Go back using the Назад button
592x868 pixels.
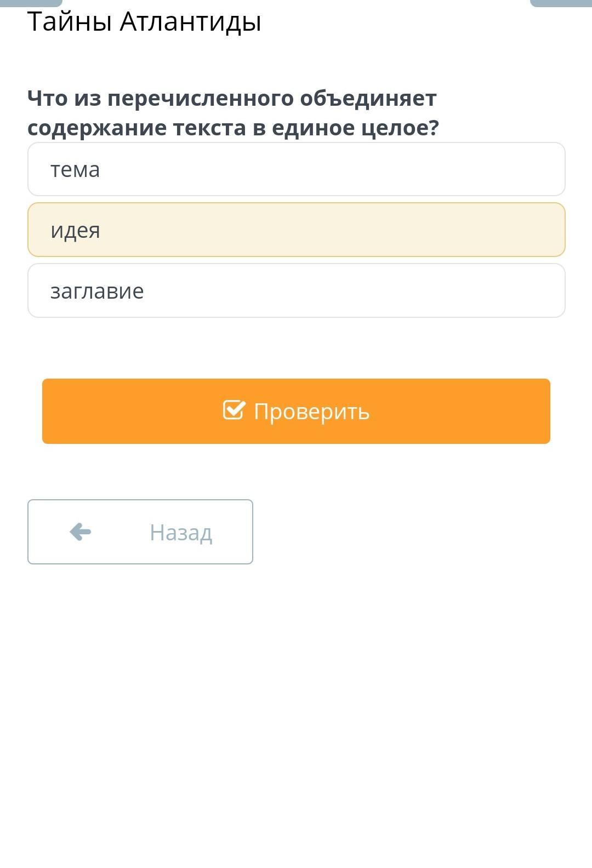[140, 532]
